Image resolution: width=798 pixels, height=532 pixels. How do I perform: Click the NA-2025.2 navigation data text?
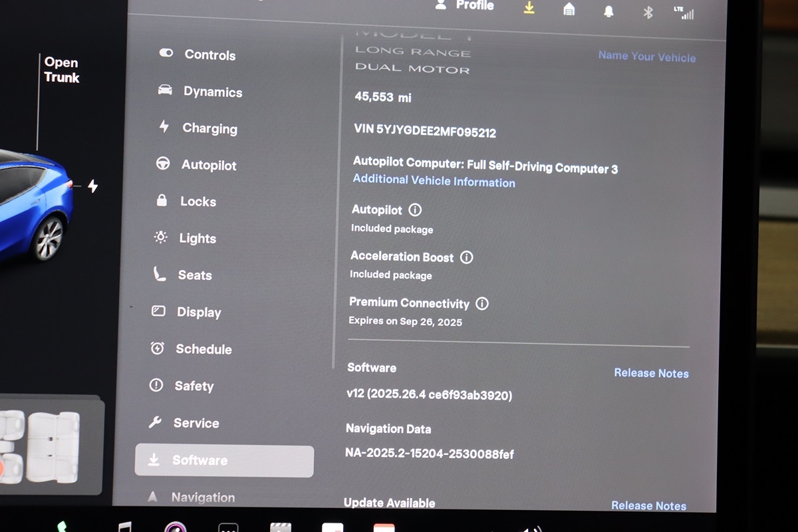pos(430,454)
